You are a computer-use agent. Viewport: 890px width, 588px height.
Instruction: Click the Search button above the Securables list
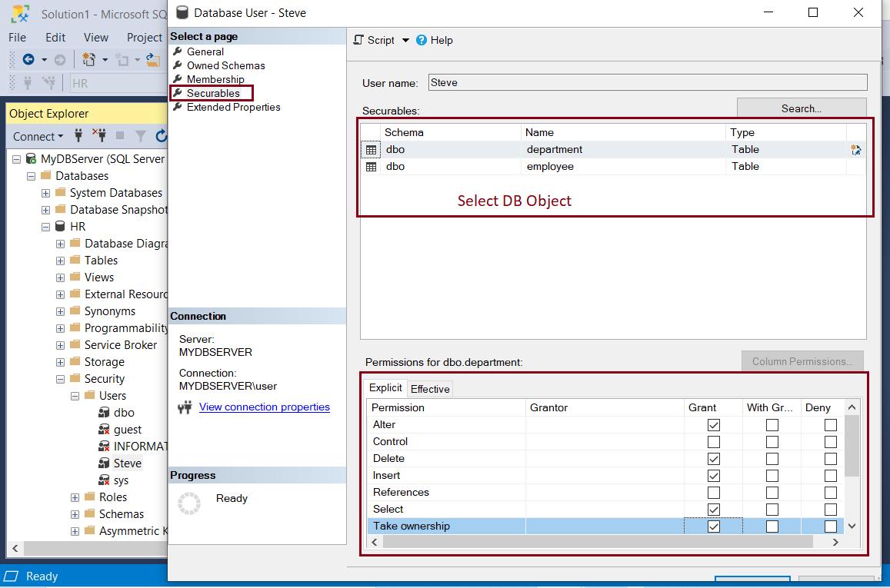pyautogui.click(x=801, y=108)
